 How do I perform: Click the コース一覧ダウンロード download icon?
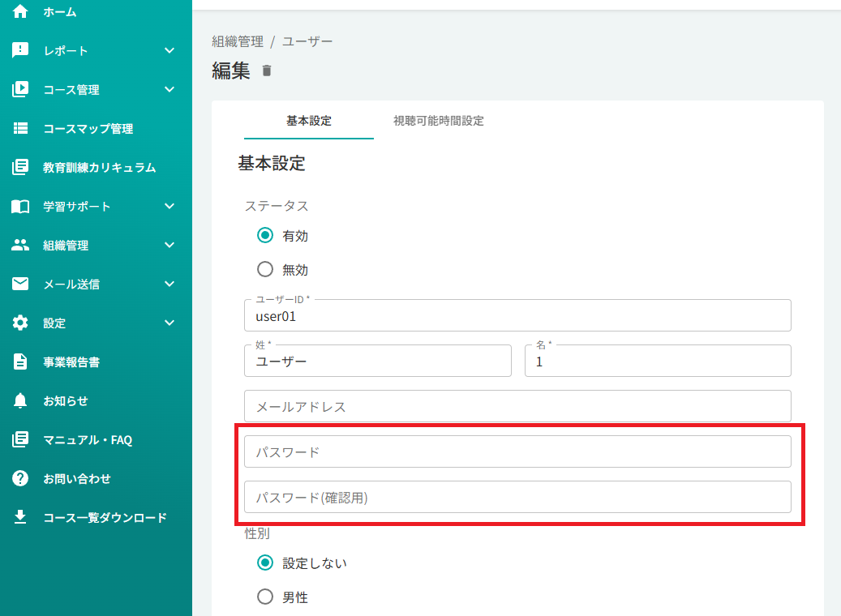20,517
